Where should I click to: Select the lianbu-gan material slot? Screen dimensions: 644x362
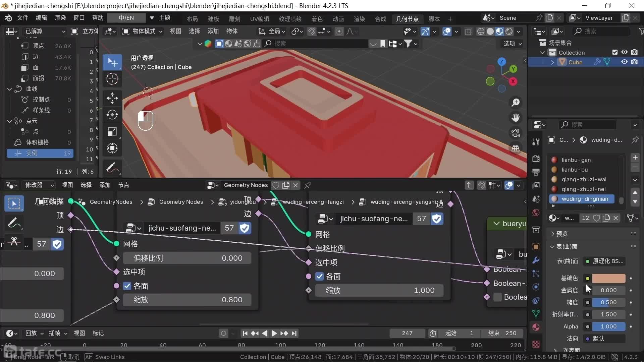(x=576, y=160)
